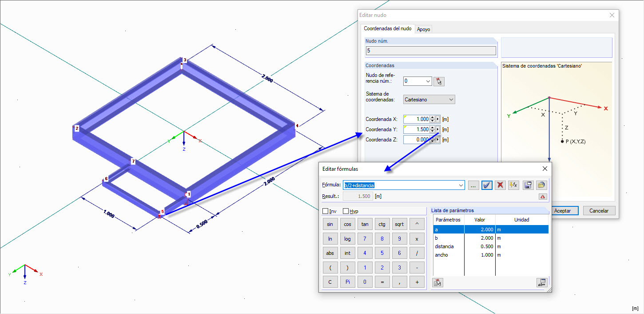Save formula with the floppy disk icon
Viewport: 644px width, 314px height.
pos(528,185)
